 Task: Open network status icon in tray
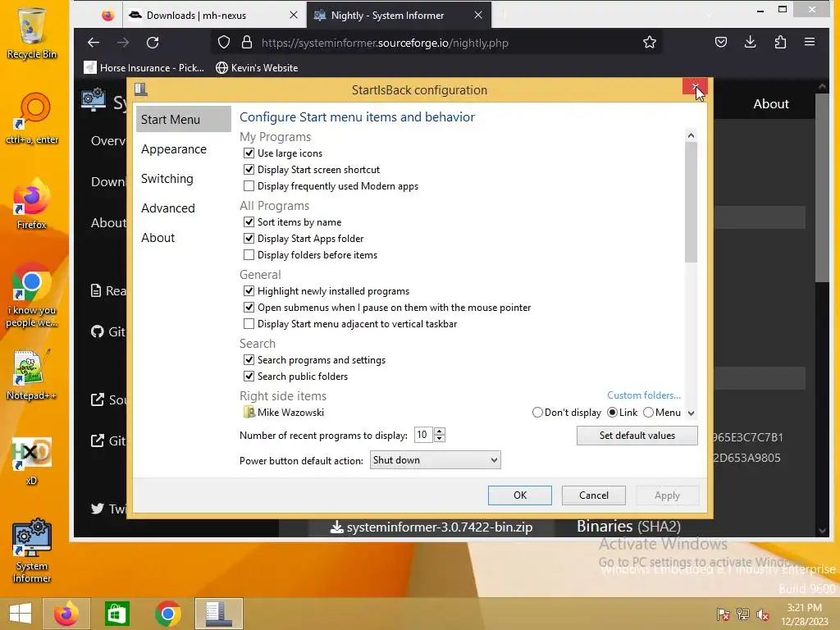coord(743,614)
